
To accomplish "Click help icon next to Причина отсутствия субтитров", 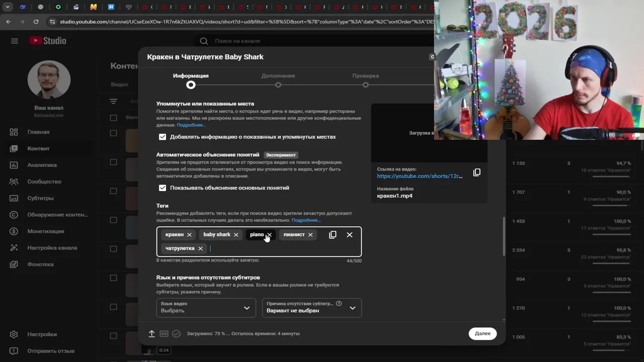I will (x=339, y=304).
